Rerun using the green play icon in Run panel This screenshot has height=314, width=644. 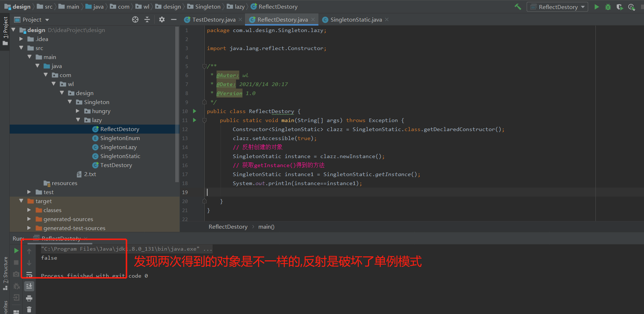coord(16,251)
